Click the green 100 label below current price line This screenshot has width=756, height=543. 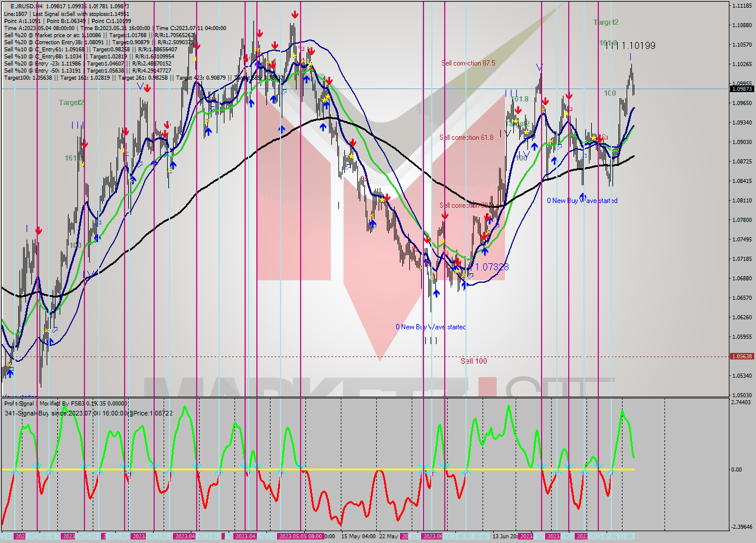tap(610, 93)
